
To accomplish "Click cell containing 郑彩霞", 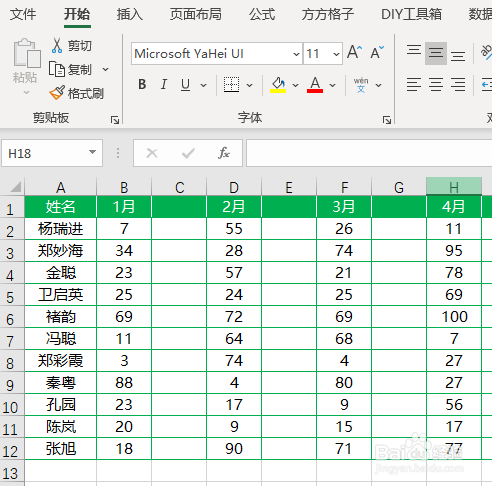I will [61, 361].
